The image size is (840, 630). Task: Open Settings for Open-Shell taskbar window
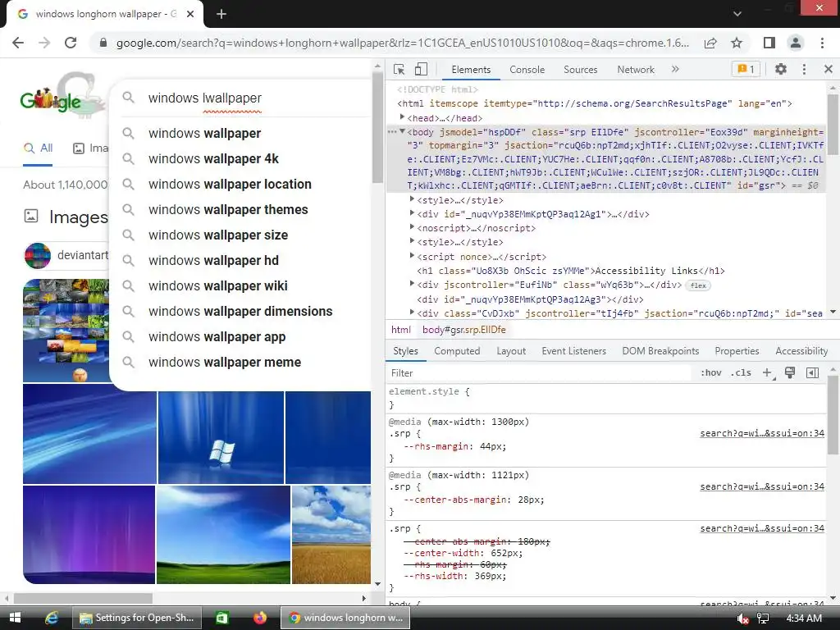click(x=138, y=618)
